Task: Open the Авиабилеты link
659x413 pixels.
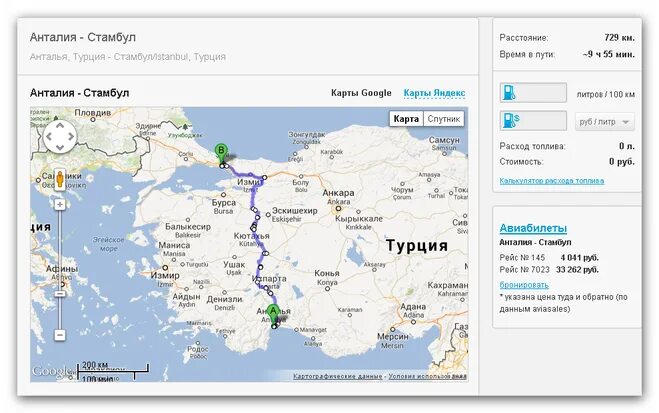Action: coord(533,228)
